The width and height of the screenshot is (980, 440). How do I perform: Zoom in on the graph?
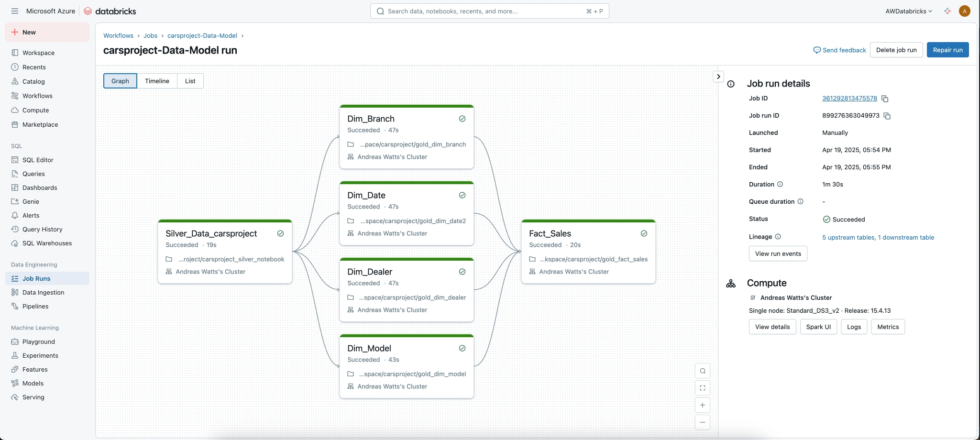point(702,405)
